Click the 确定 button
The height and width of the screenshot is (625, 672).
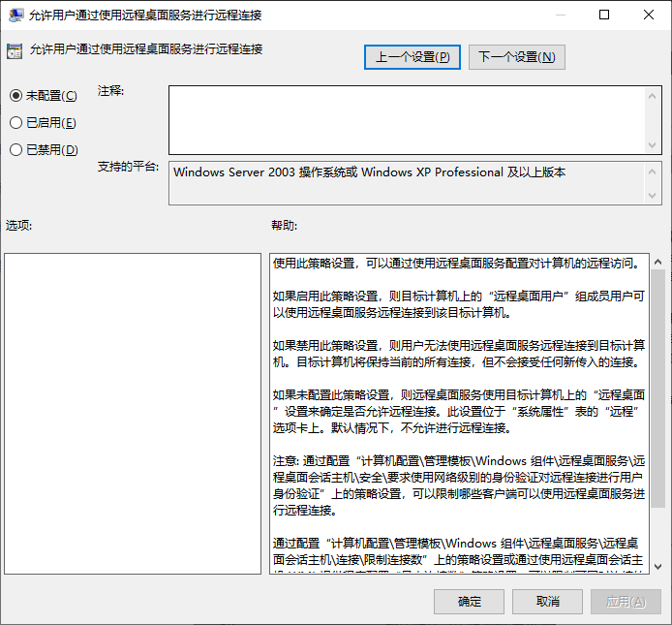(469, 602)
